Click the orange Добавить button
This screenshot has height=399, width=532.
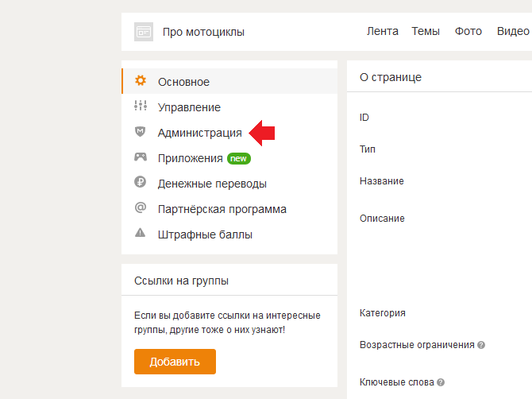click(175, 362)
